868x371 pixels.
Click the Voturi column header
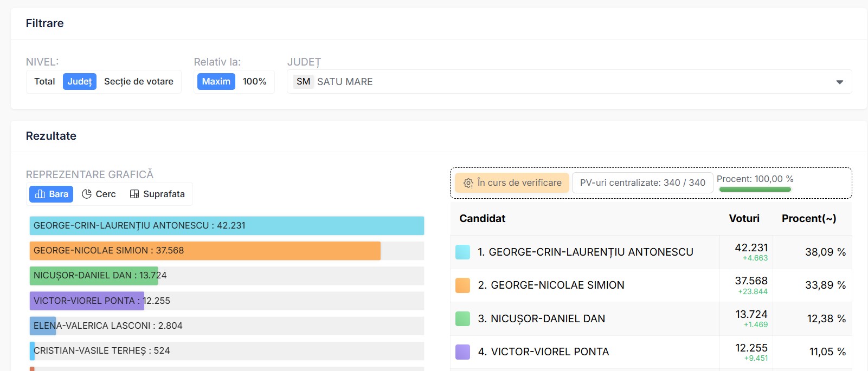744,219
